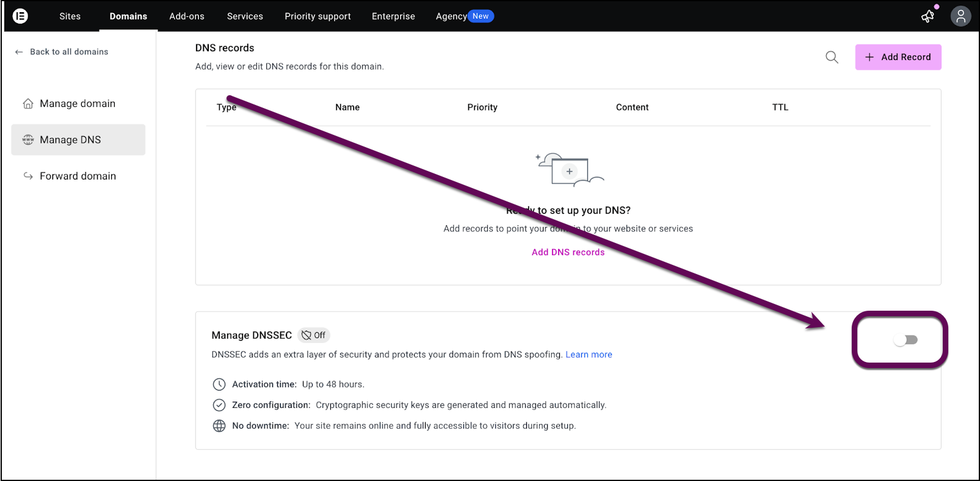Viewport: 980px width, 481px height.
Task: Click the plus icon in the empty-state illustration
Action: [569, 172]
